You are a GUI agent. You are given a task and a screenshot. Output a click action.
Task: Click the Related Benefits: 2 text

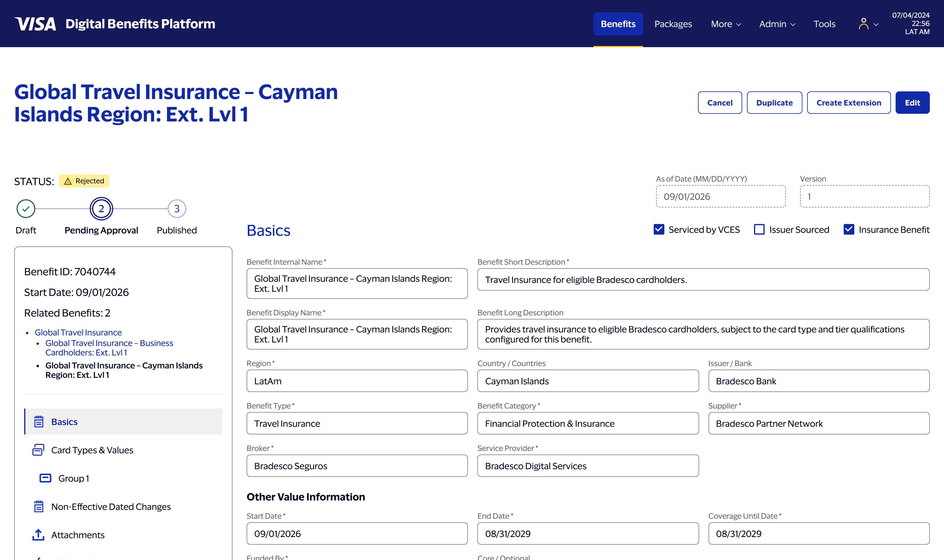tap(67, 313)
